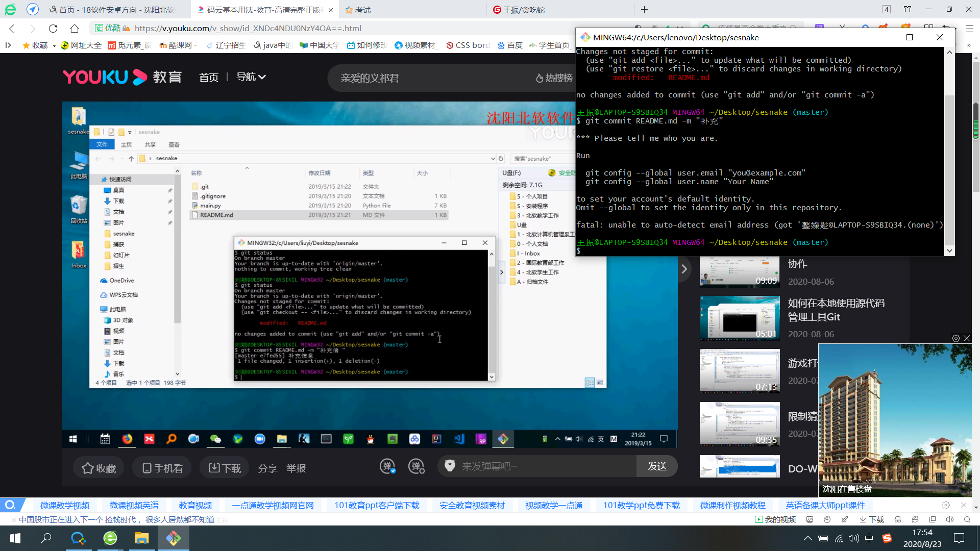Expand the 导航 dropdown menu
The width and height of the screenshot is (980, 551).
click(251, 77)
